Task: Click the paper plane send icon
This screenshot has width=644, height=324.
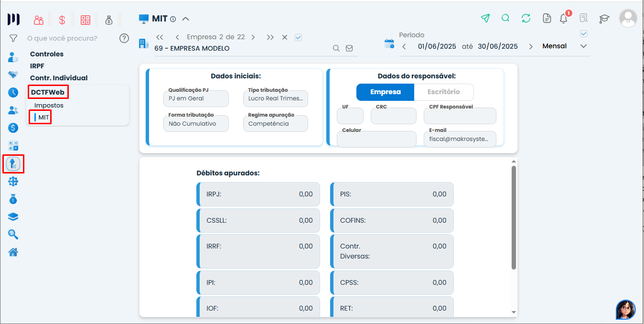Action: [485, 18]
